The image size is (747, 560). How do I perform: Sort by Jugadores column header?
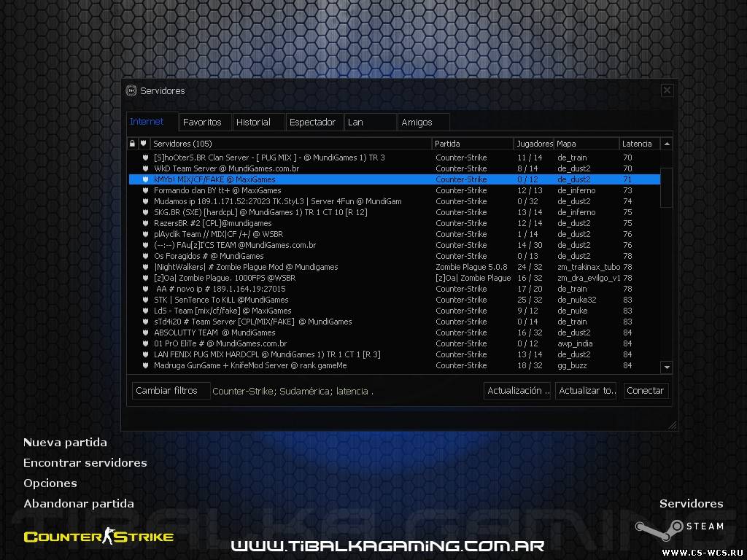click(534, 144)
